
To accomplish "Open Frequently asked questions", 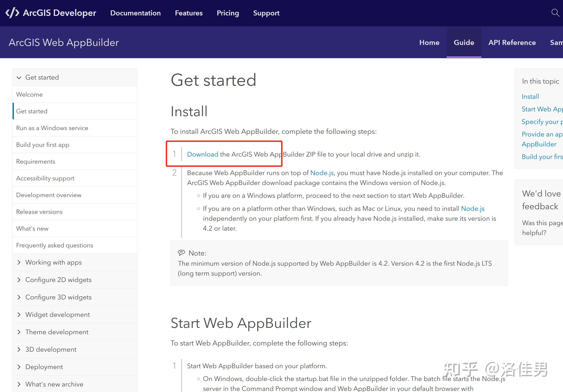I will click(x=75, y=245).
